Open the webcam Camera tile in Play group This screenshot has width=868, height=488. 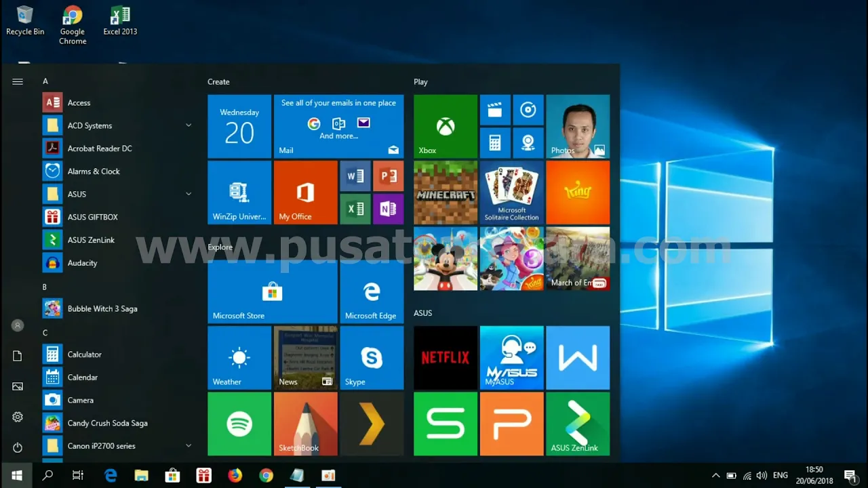(528, 143)
